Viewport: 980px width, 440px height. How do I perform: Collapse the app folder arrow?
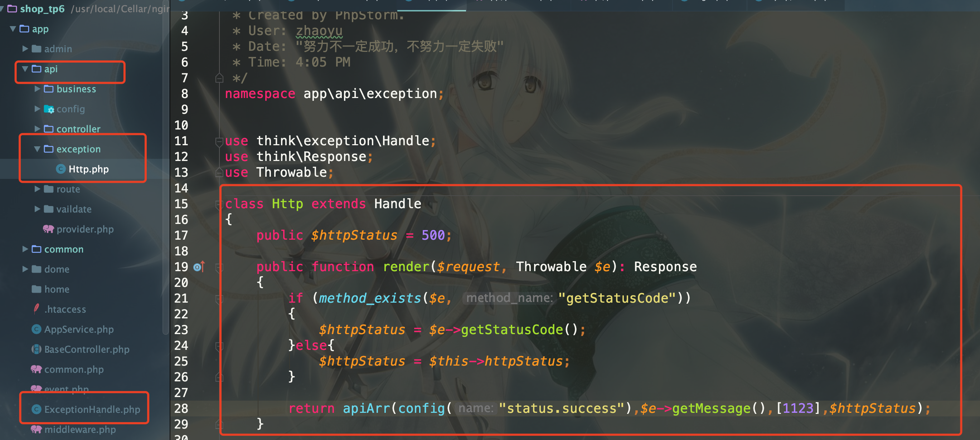pos(13,29)
